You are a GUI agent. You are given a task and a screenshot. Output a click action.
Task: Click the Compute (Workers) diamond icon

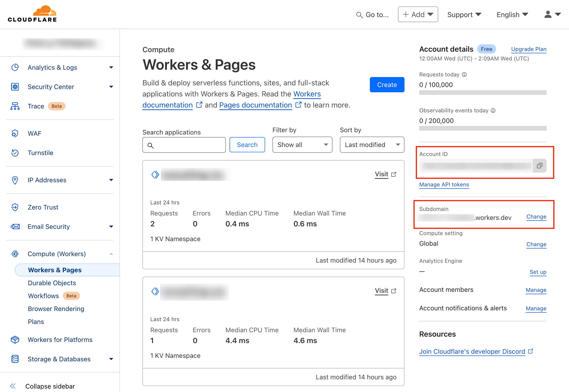click(15, 254)
